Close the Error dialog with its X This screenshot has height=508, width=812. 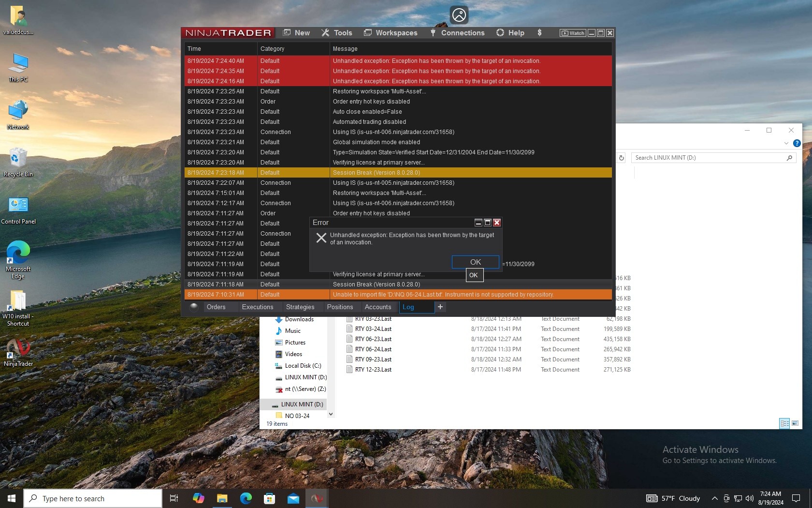click(497, 223)
